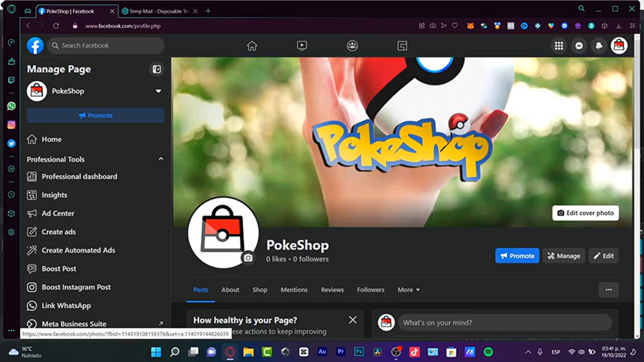
Task: Switch to the Shop tab
Action: tap(260, 290)
